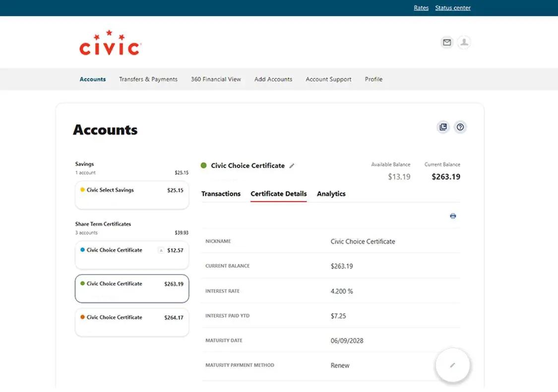Click the Civic credit union logo
The height and width of the screenshot is (392, 558).
point(110,43)
